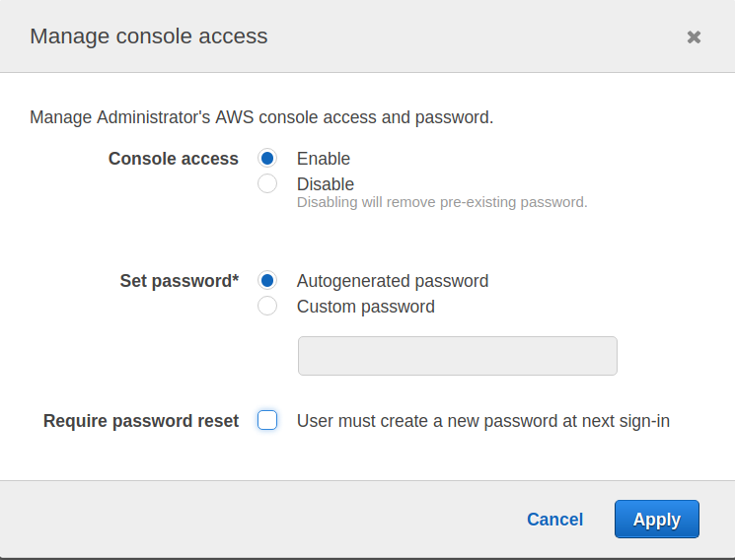Click the "Custom password" label text
The height and width of the screenshot is (560, 735).
(366, 307)
